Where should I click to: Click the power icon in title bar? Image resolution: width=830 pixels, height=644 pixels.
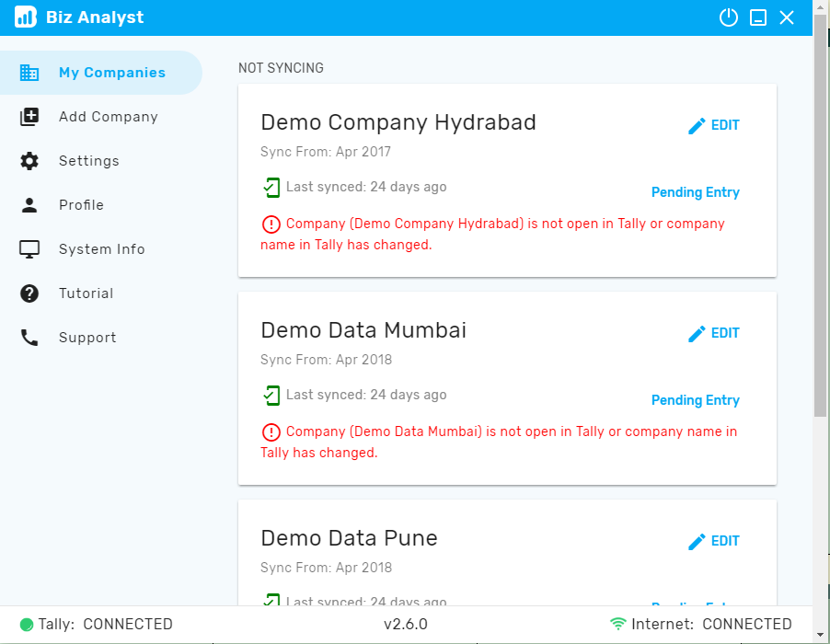(x=729, y=17)
